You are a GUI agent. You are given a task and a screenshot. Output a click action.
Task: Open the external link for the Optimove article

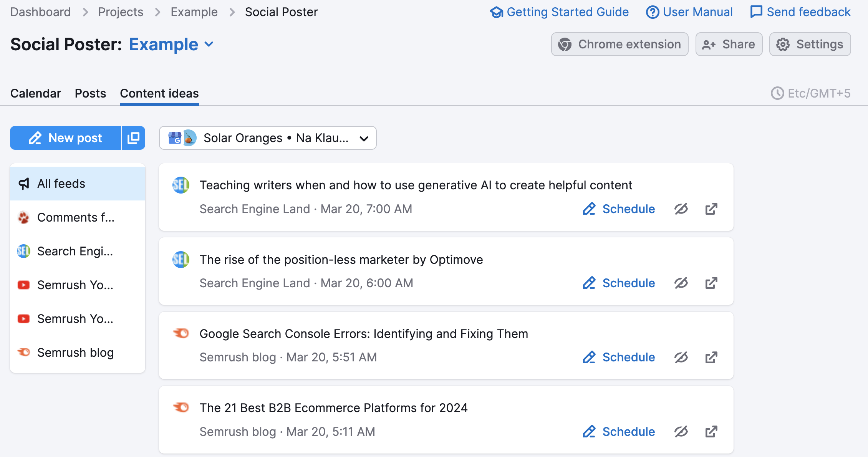pos(711,283)
